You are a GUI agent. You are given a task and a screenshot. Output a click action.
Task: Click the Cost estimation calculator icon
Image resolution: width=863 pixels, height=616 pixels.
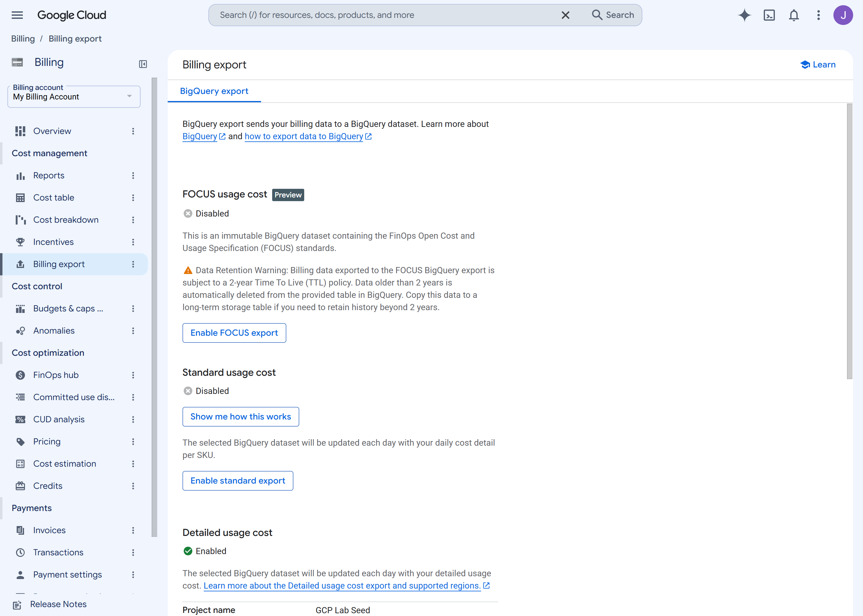click(x=20, y=464)
